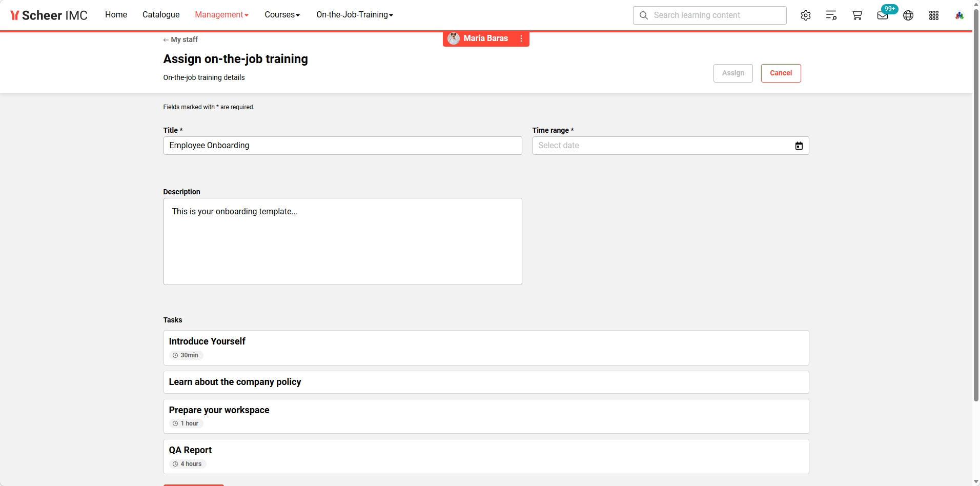Click the search magnifier icon

[644, 15]
